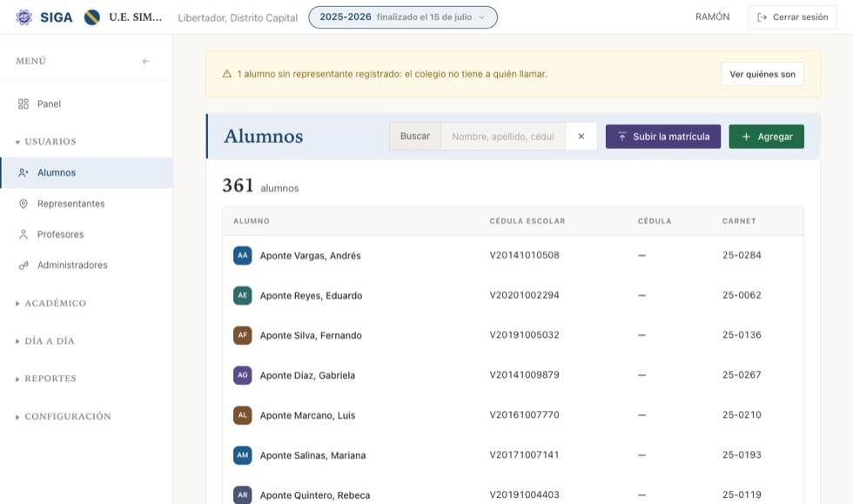Open the 2025-2026 school year dropdown
This screenshot has width=853, height=504.
403,17
